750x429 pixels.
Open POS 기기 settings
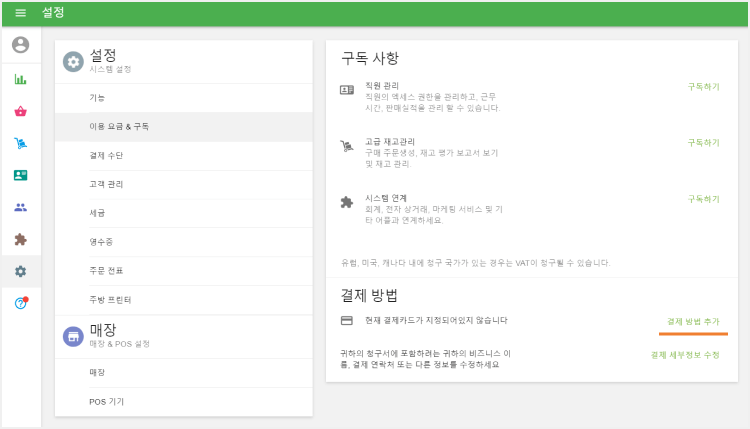(184, 402)
